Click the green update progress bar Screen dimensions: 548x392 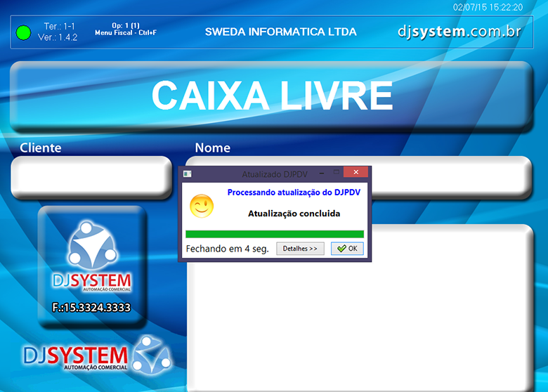(274, 234)
